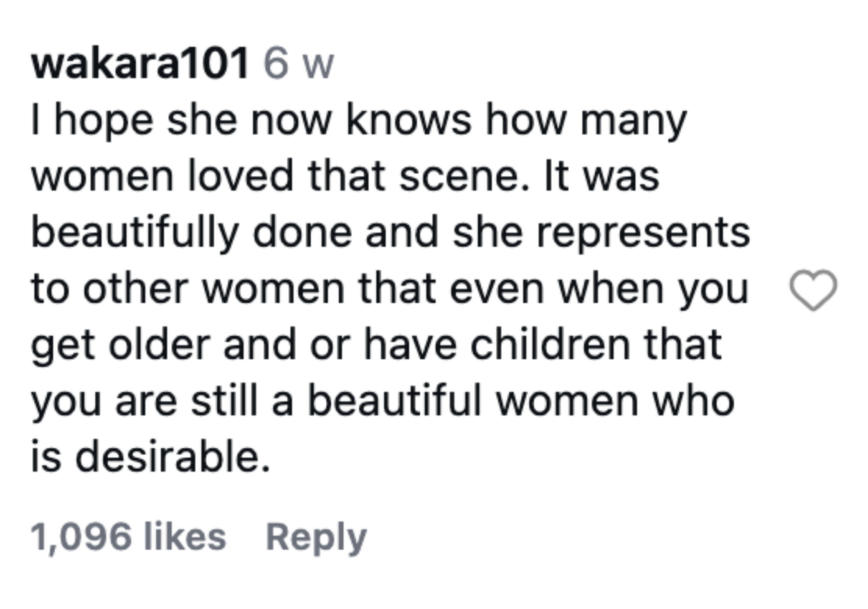Click the Reply button under the comment
The width and height of the screenshot is (868, 609).
coord(316,537)
